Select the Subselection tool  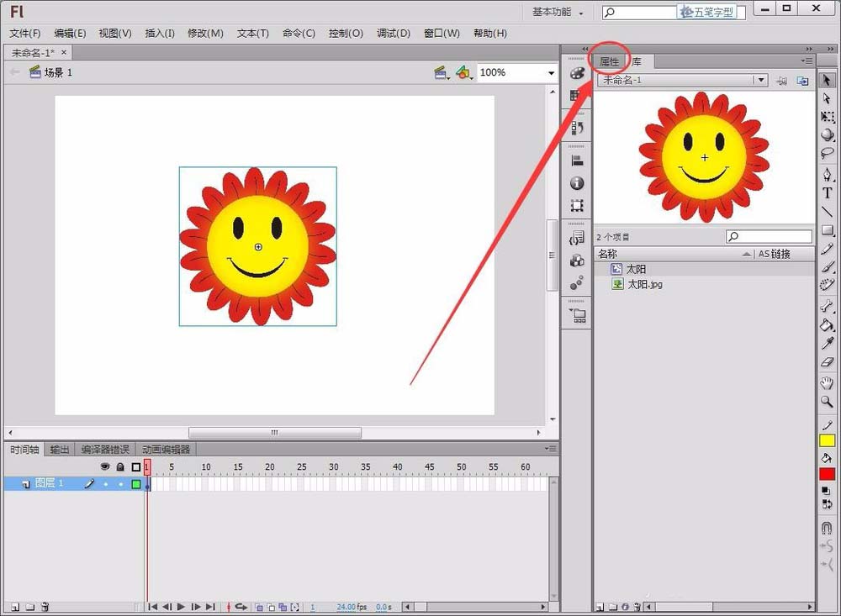827,98
